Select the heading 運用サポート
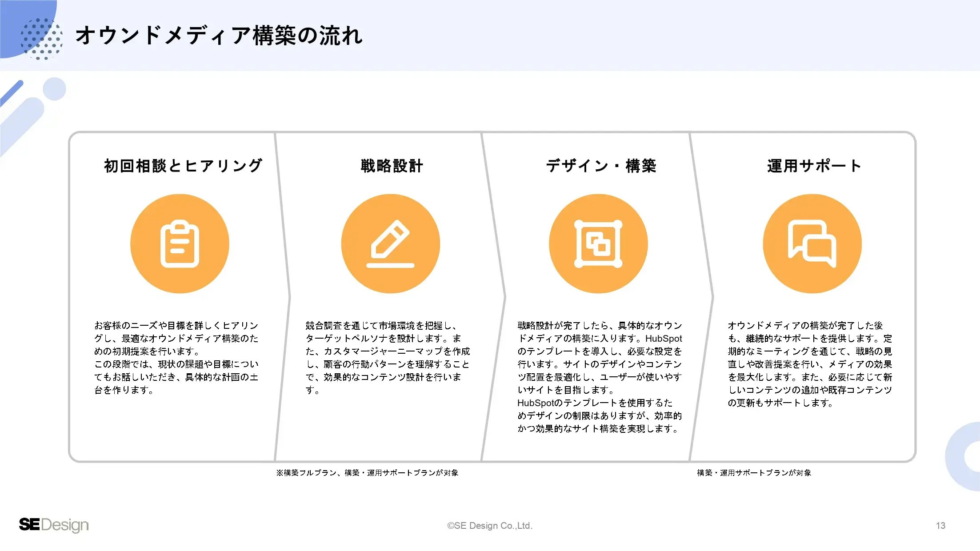Image resolution: width=980 pixels, height=551 pixels. 814,166
